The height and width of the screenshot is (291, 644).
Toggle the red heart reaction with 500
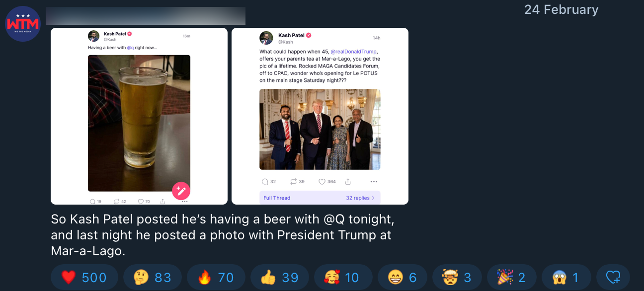[84, 277]
